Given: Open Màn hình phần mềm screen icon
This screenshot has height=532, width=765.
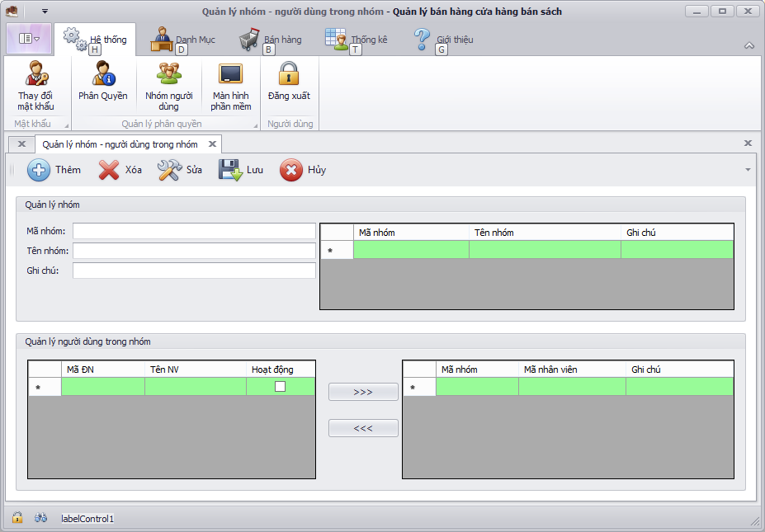Looking at the screenshot, I should tap(230, 73).
